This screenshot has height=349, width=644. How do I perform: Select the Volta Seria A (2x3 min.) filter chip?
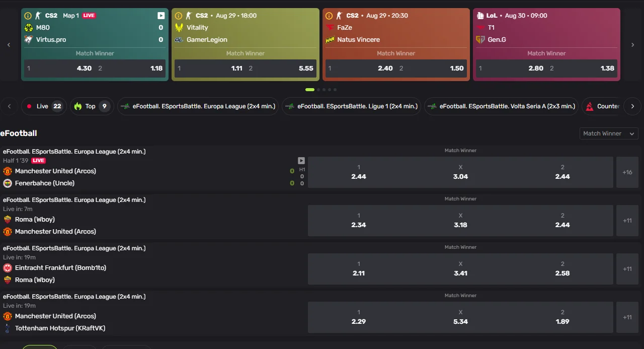tap(502, 106)
